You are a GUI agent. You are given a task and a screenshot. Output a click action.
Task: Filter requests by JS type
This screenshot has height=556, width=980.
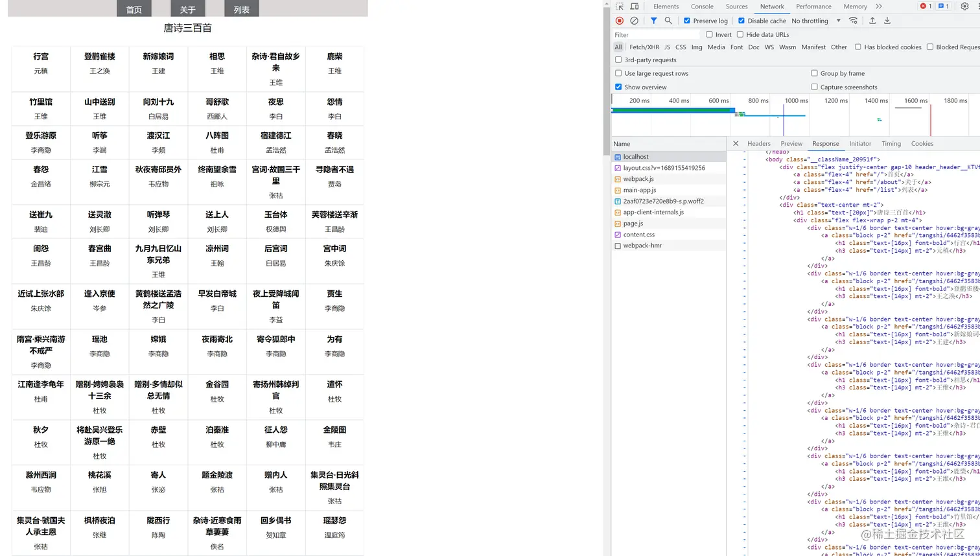point(667,47)
